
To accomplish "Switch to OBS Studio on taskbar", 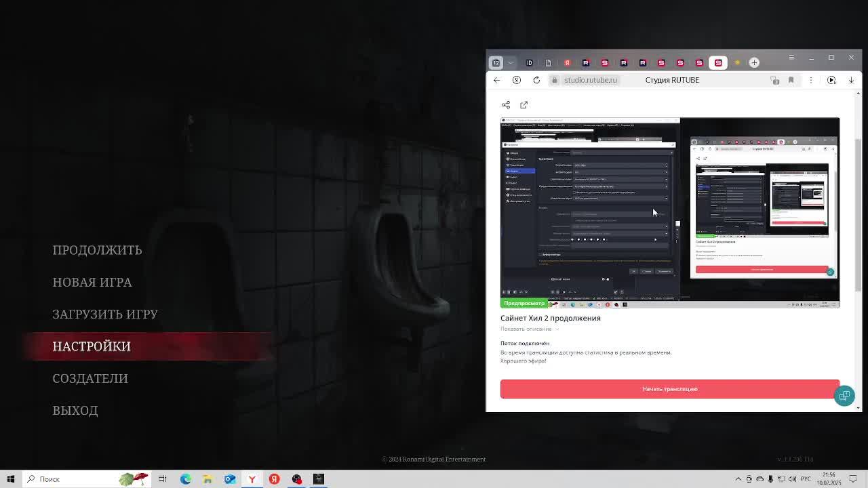I will (x=296, y=479).
